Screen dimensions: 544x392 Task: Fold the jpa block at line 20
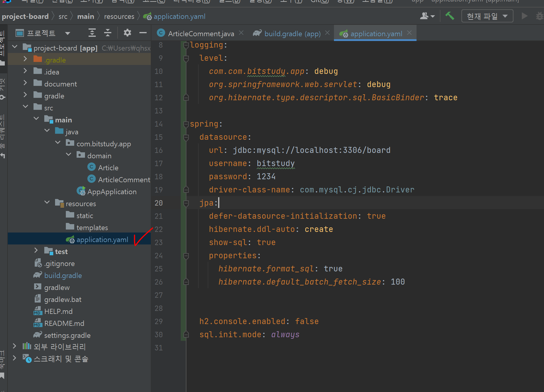186,203
